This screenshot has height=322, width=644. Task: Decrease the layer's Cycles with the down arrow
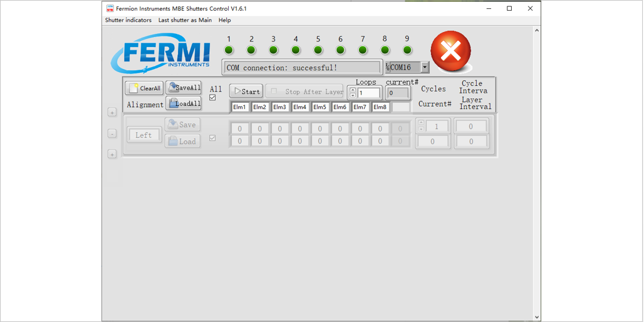421,128
